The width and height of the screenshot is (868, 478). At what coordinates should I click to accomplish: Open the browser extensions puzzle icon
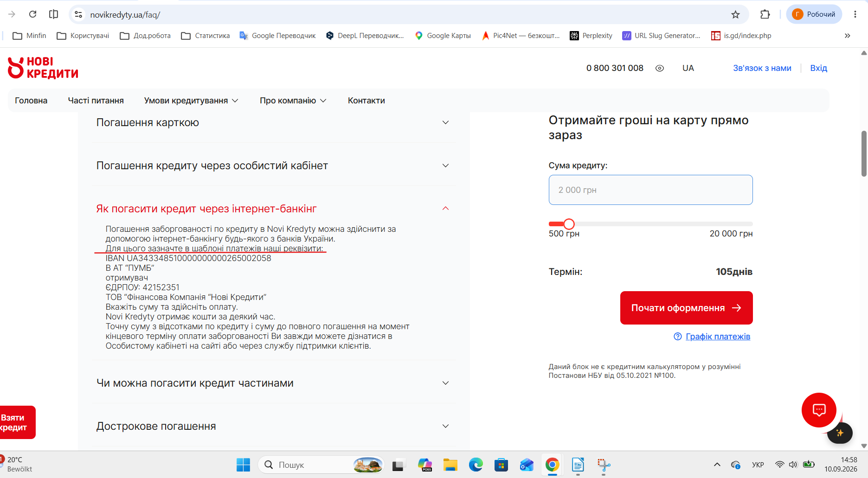pyautogui.click(x=765, y=14)
